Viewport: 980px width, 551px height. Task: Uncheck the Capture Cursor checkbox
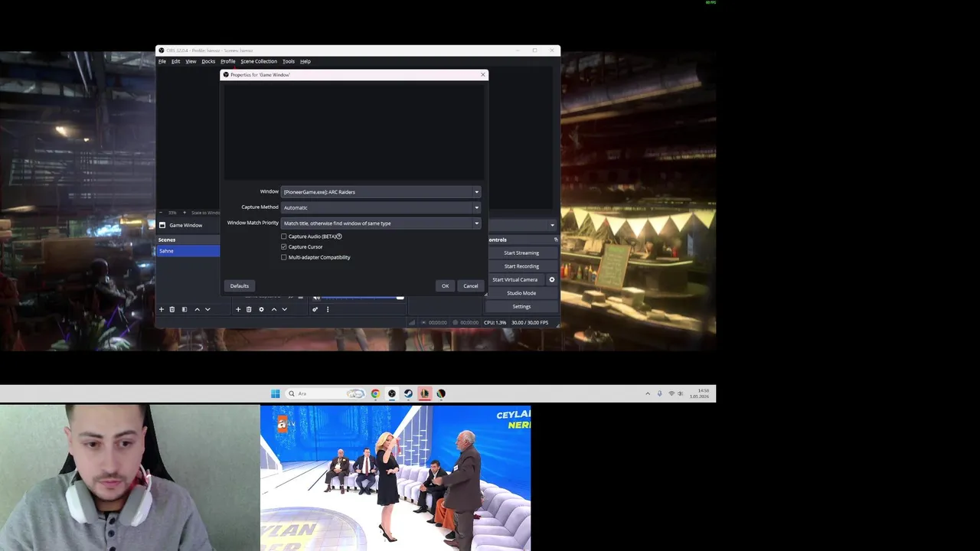(284, 246)
